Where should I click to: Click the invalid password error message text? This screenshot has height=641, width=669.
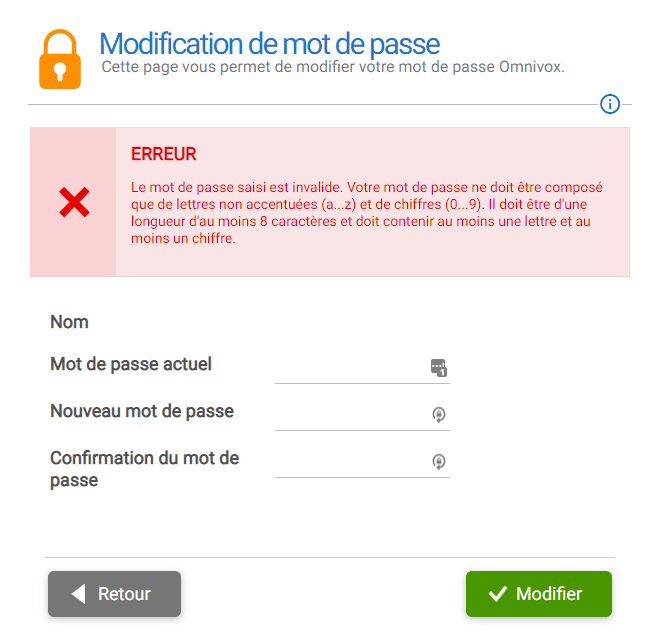367,213
